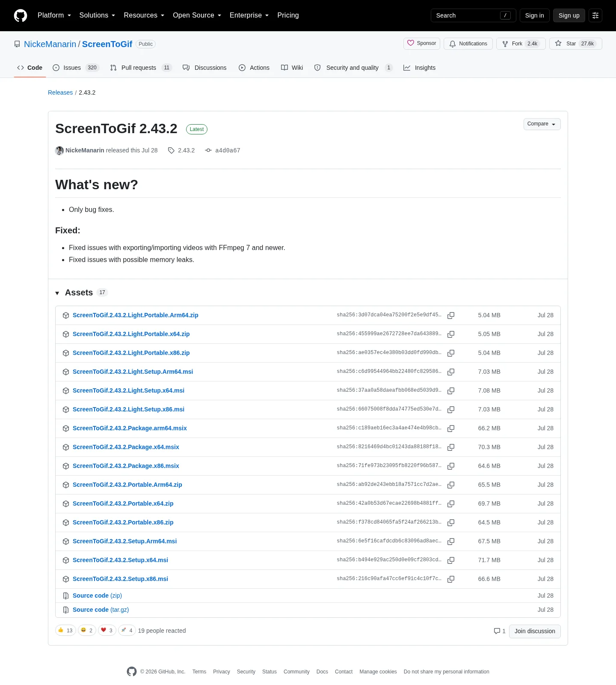Click the Notifications button
This screenshot has width=616, height=685.
(x=468, y=44)
